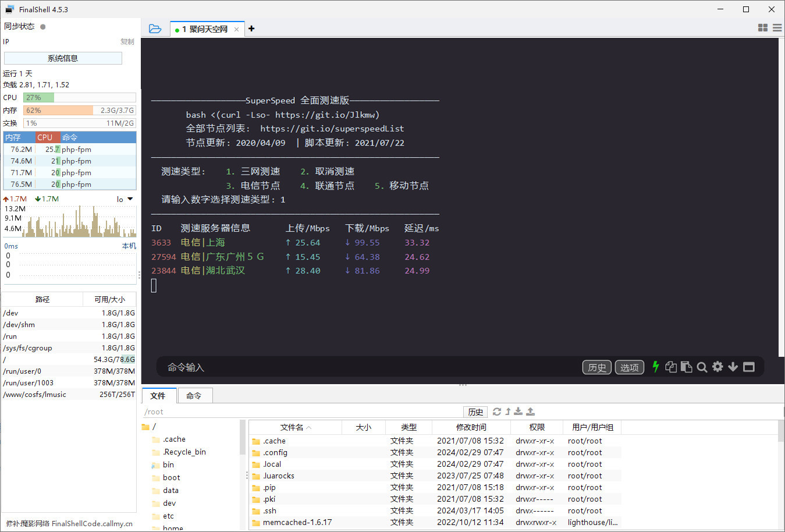Click the terminal fullscreen window icon
785x532 pixels.
tap(749, 367)
